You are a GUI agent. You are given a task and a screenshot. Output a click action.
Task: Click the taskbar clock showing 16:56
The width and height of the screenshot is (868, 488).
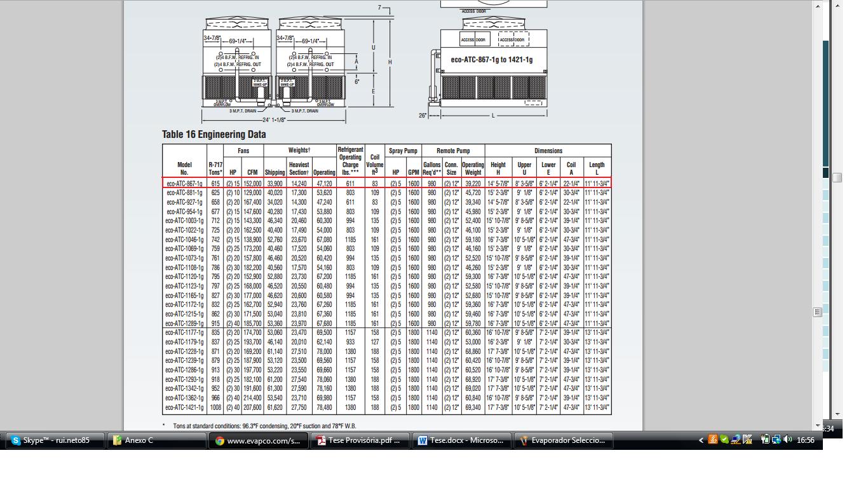click(x=805, y=440)
